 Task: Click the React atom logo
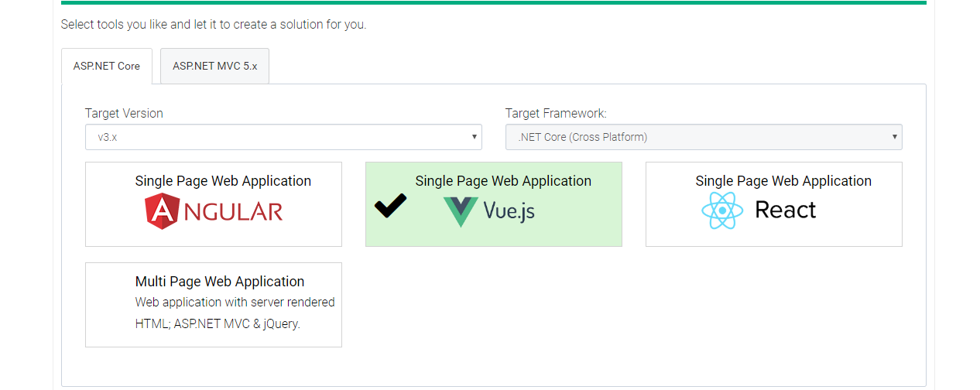[722, 210]
